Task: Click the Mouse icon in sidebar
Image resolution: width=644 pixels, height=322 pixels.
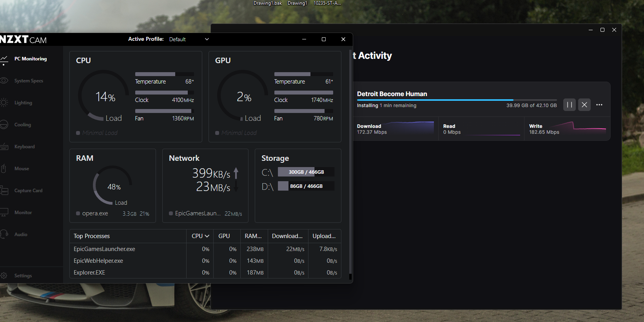Action: pyautogui.click(x=4, y=169)
